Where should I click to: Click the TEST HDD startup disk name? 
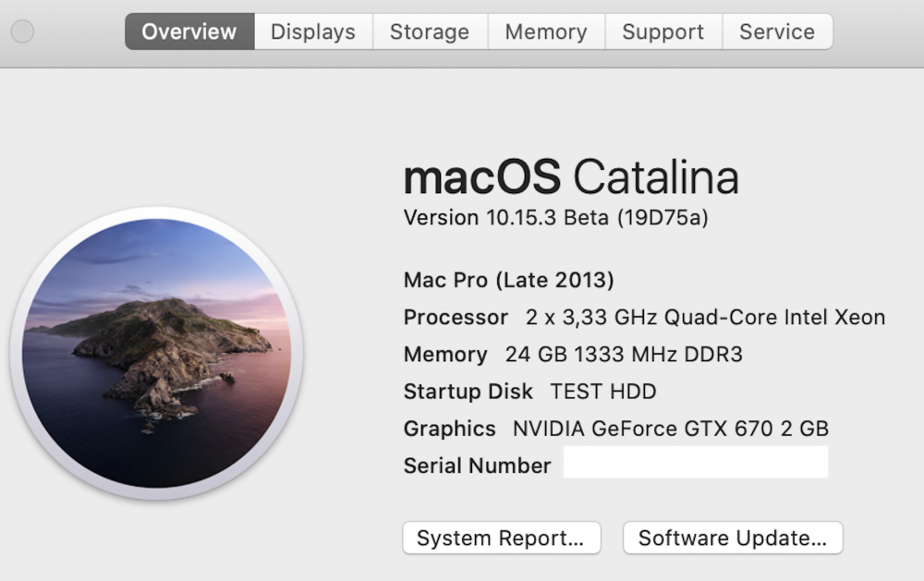click(x=602, y=392)
